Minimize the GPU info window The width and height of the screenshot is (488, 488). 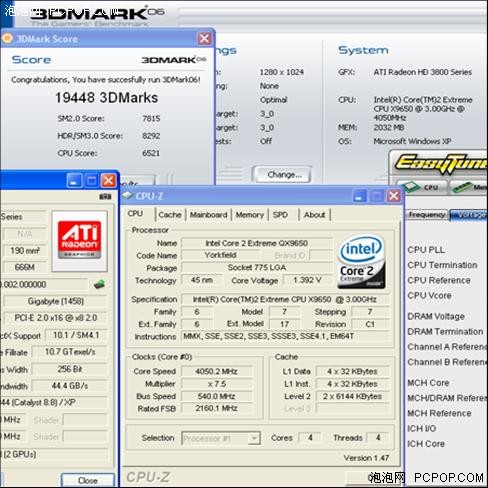click(74, 181)
